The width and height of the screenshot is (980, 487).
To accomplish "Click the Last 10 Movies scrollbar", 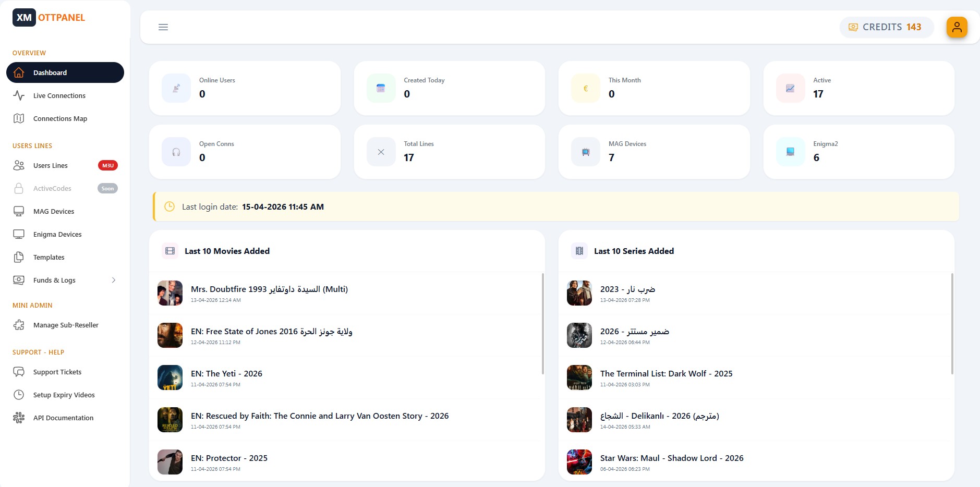I will (x=542, y=323).
